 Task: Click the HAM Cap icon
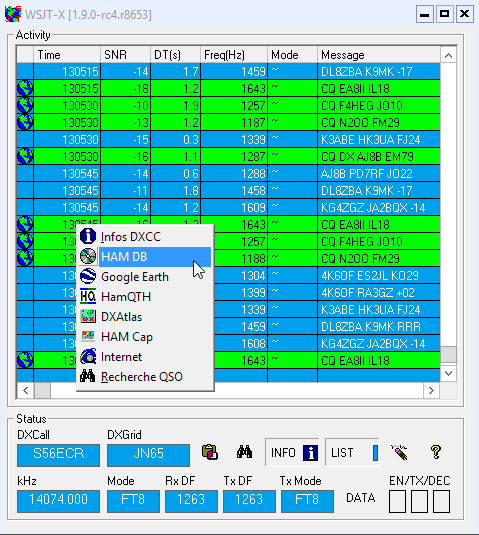(x=88, y=336)
